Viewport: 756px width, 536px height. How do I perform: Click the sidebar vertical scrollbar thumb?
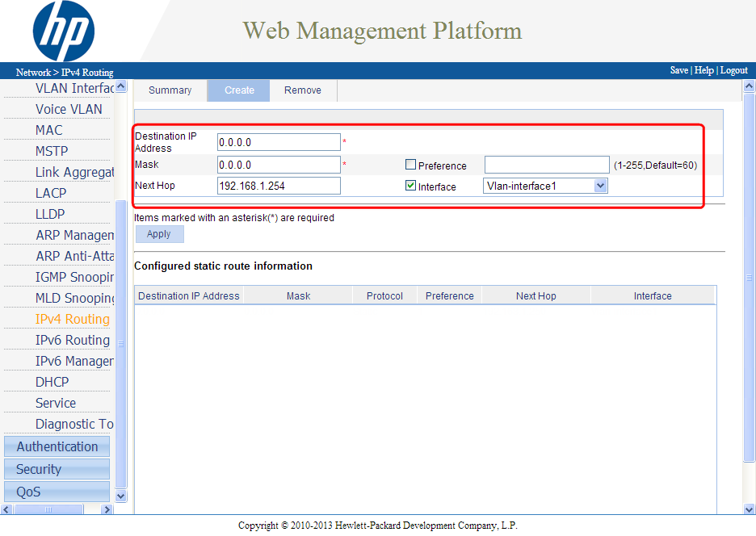(x=120, y=344)
